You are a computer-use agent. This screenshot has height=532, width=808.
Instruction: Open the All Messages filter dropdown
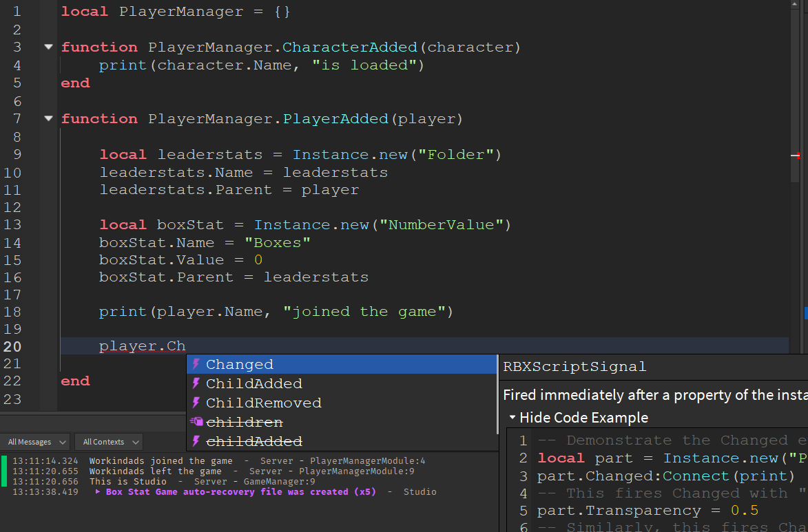click(35, 442)
